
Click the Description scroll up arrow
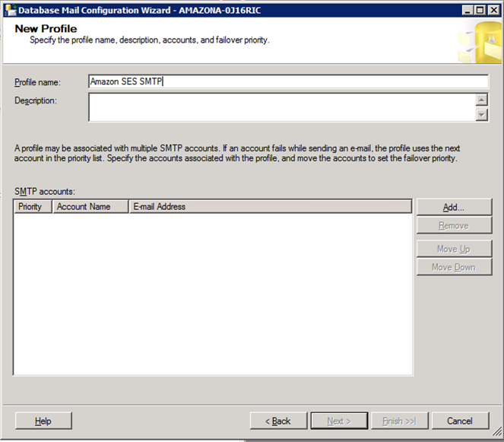click(481, 100)
